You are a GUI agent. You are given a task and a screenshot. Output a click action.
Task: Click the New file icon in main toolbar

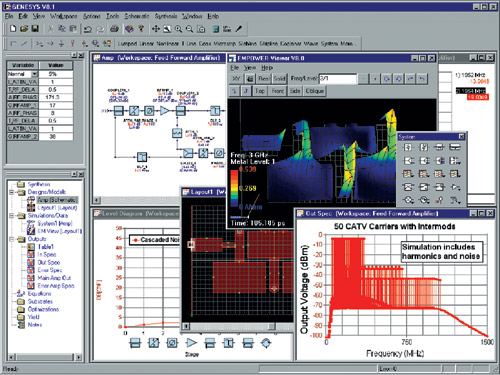13,29
